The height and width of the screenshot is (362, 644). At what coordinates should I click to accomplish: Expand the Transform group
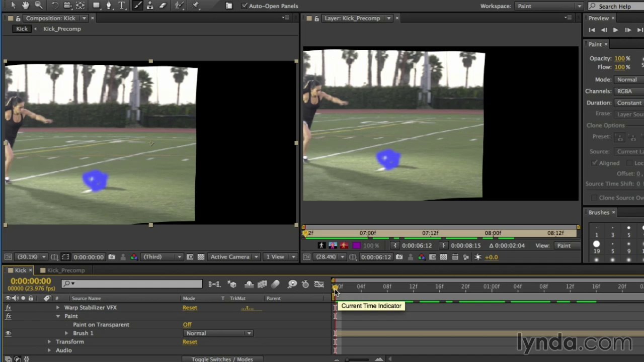click(49, 342)
